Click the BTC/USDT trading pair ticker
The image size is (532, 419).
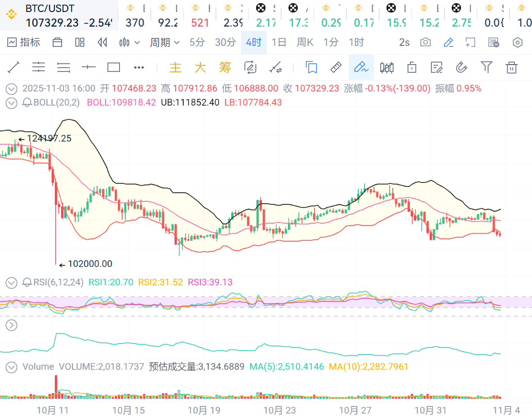click(50, 8)
